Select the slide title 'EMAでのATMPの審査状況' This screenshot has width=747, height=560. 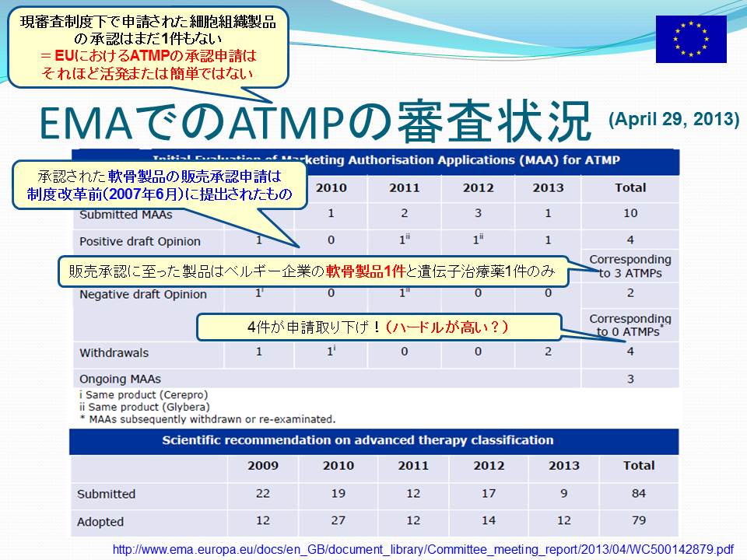[x=315, y=122]
